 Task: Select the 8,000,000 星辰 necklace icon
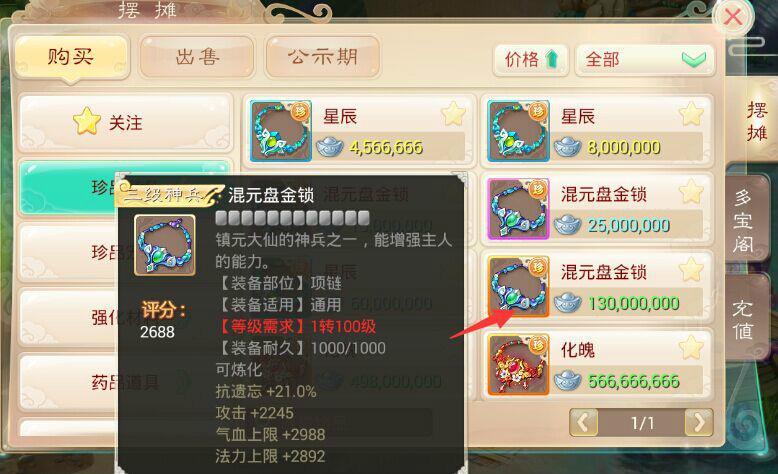(x=519, y=131)
